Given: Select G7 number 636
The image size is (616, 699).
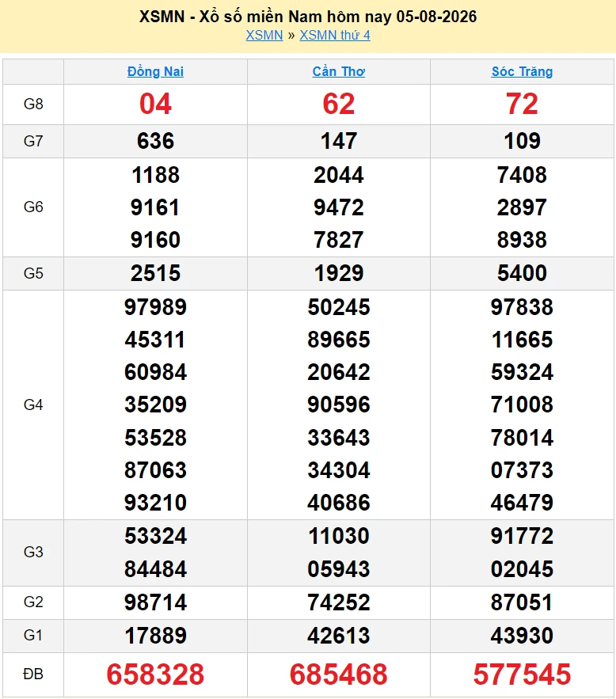Looking at the screenshot, I should (x=155, y=141).
